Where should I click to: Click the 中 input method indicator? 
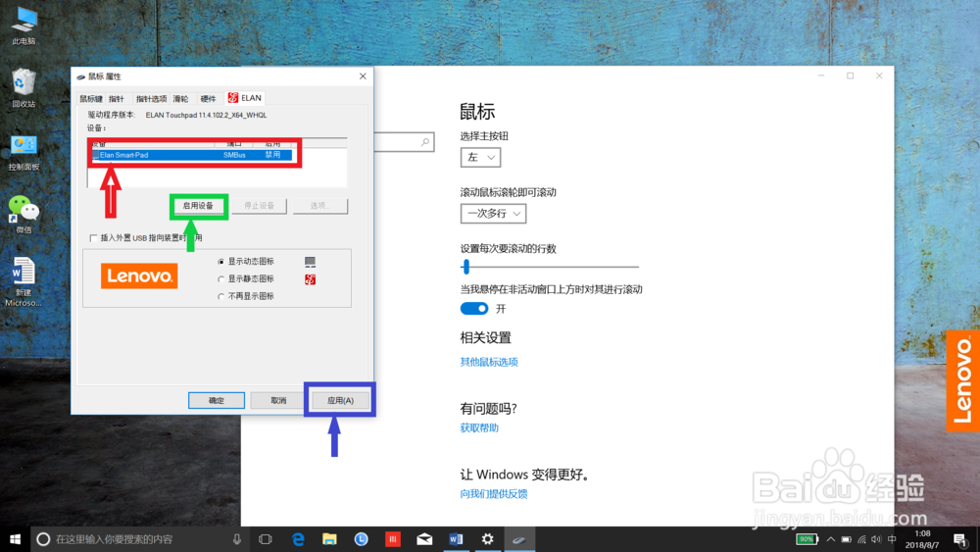tap(892, 539)
